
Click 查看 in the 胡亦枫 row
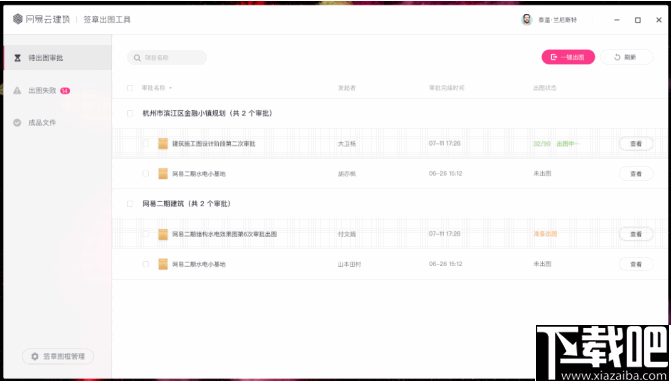pos(636,174)
